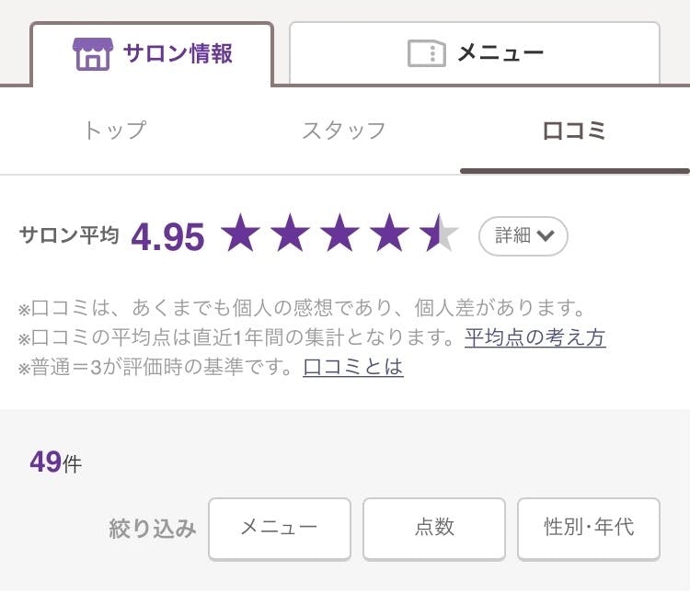The width and height of the screenshot is (690, 616).
Task: Click the second purple rating star
Action: [291, 234]
